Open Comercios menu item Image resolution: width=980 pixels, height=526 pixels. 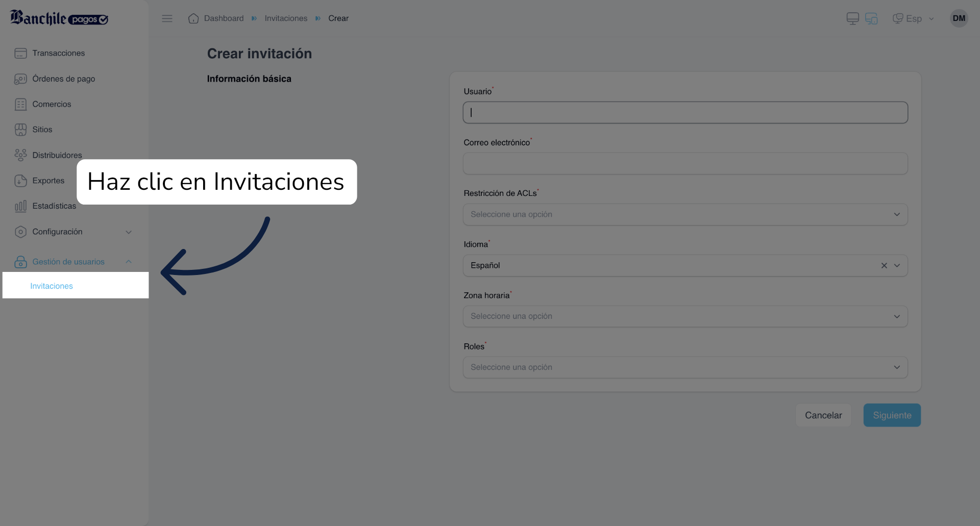(52, 104)
